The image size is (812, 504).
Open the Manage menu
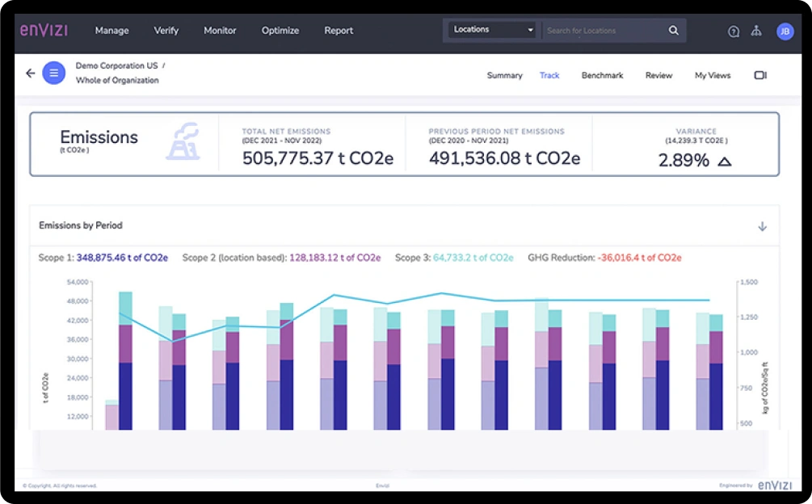pyautogui.click(x=111, y=31)
